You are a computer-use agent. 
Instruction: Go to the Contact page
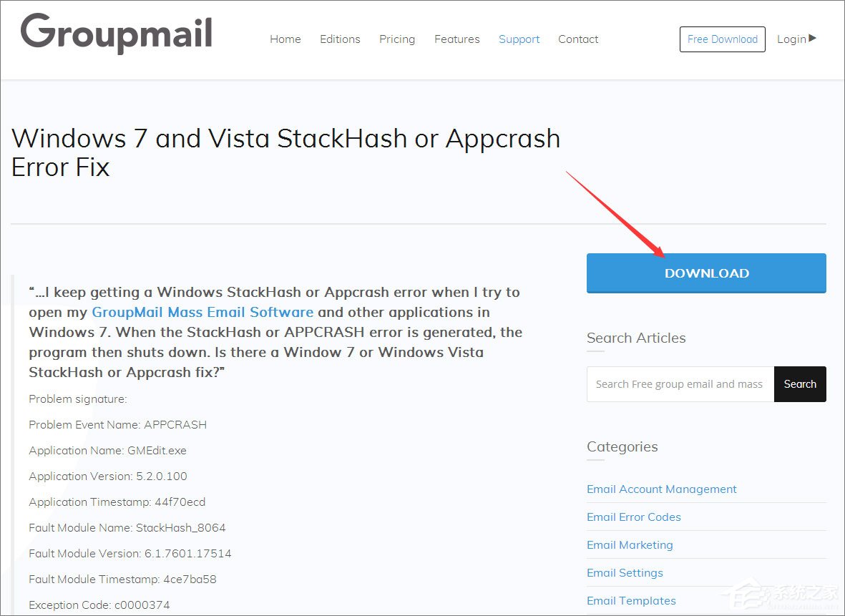[578, 39]
